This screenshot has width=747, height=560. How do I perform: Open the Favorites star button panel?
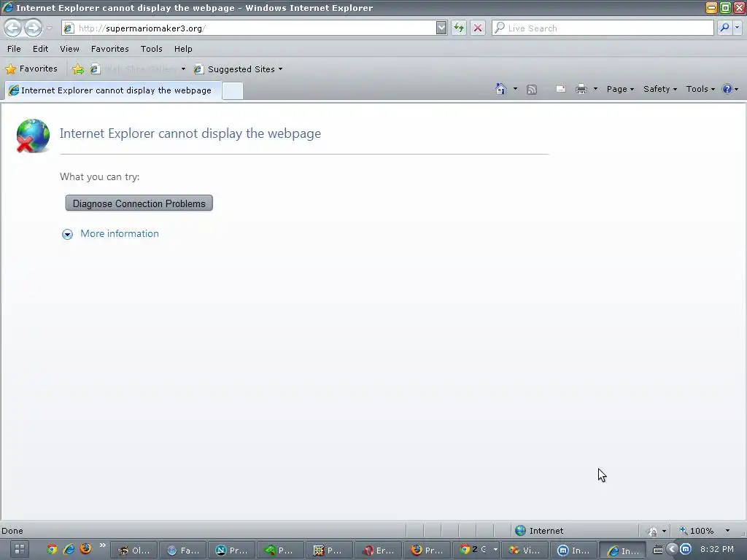31,69
